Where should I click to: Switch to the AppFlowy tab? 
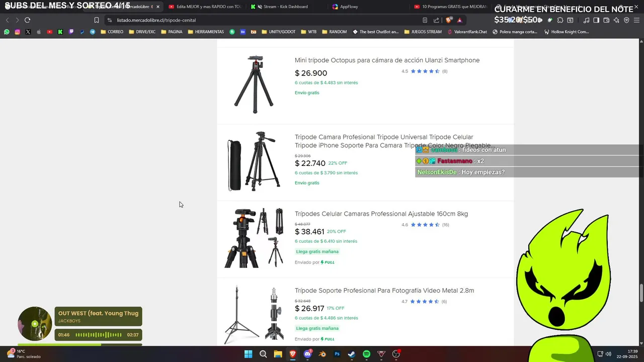[369, 7]
